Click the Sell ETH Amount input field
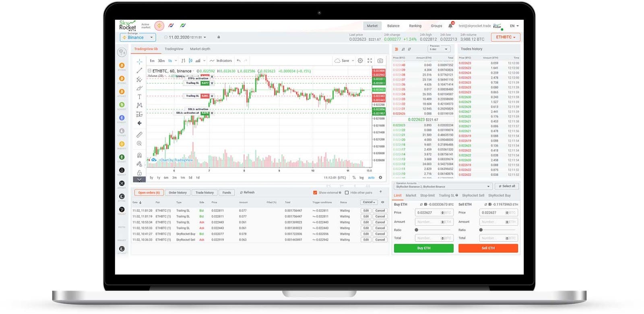The width and height of the screenshot is (644, 314). [x=499, y=222]
